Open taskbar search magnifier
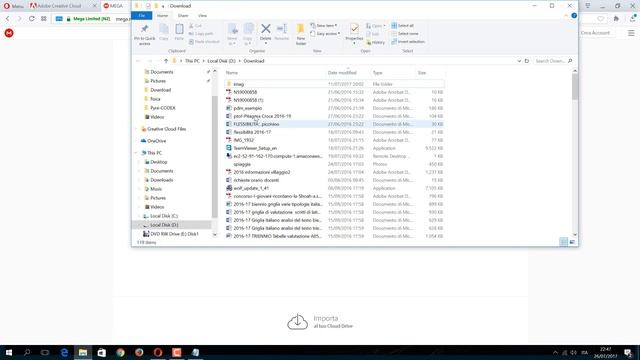640x360 pixels. (27, 352)
